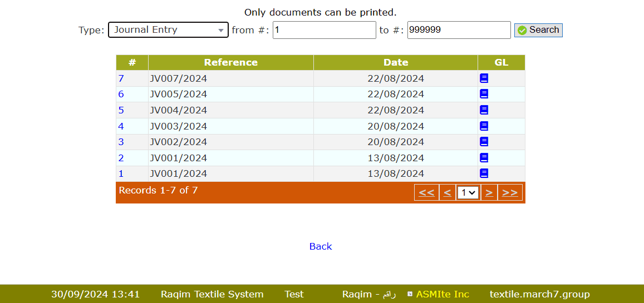Open GL icon for JV002/2024 row
This screenshot has height=303, width=644.
coord(484,142)
